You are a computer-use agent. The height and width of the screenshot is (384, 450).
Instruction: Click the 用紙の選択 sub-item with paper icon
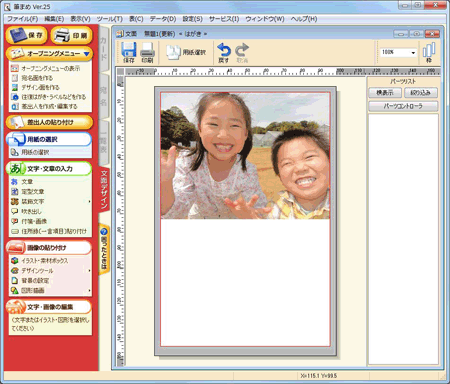pyautogui.click(x=30, y=152)
